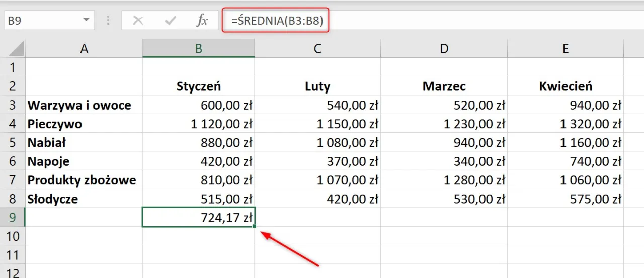Image resolution: width=644 pixels, height=278 pixels.
Task: Select row 9 header
Action: tap(13, 217)
